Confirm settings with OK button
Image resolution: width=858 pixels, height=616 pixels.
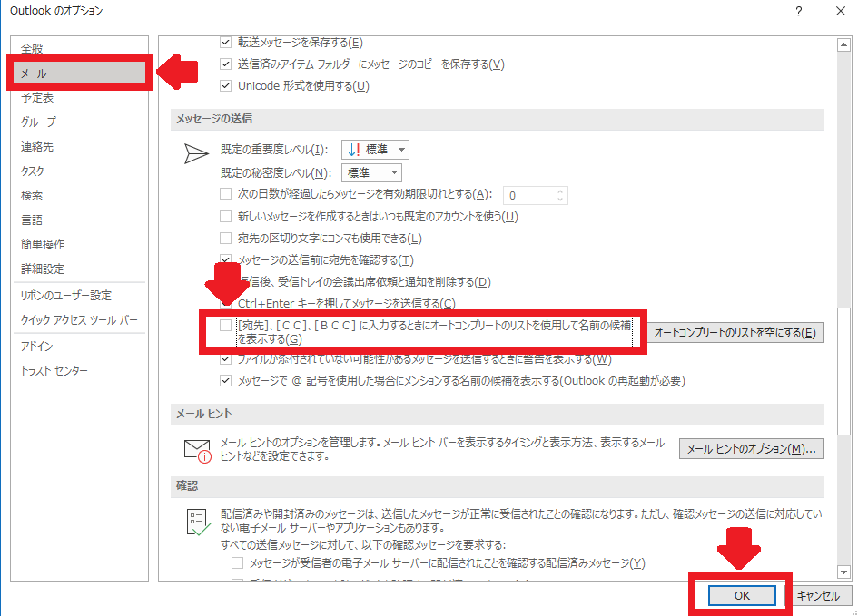coord(742,595)
